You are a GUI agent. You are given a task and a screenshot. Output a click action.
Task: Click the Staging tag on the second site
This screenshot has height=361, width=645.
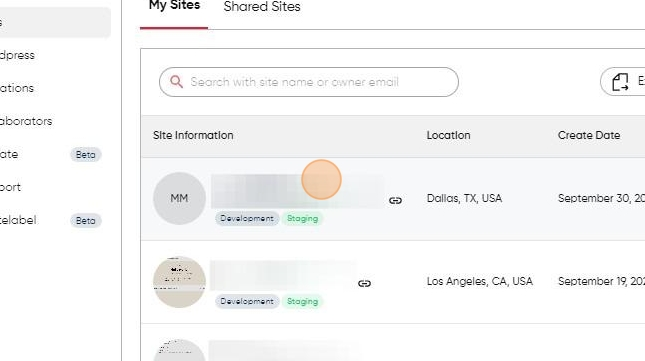[x=302, y=301]
